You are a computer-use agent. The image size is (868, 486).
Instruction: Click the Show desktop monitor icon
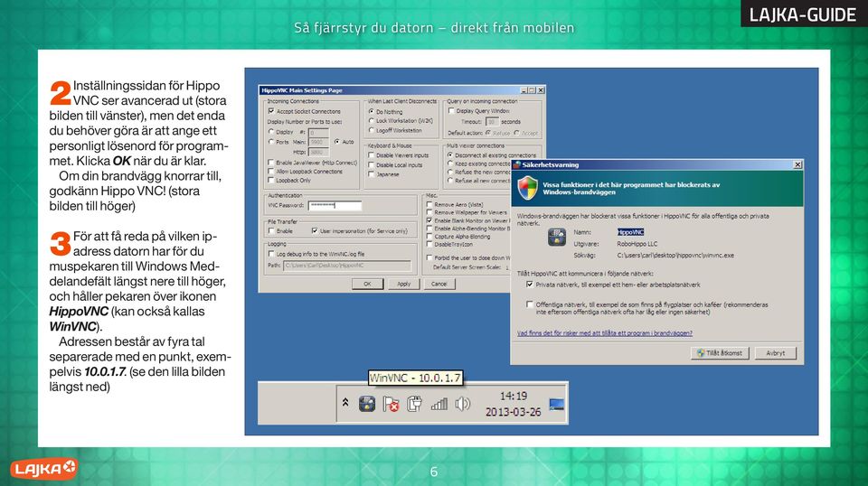click(556, 404)
